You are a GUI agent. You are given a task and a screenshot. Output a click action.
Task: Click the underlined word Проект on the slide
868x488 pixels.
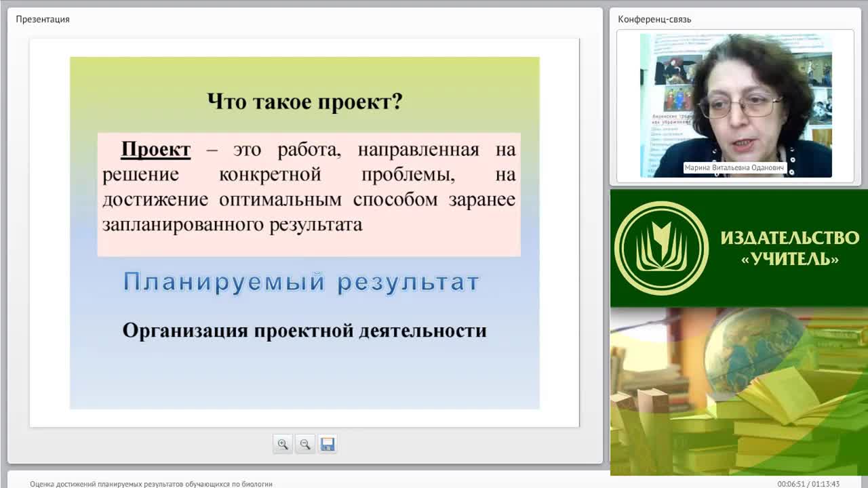point(156,149)
